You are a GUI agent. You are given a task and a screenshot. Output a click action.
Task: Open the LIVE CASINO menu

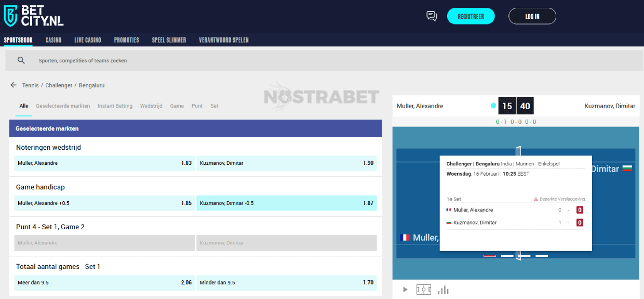click(88, 40)
